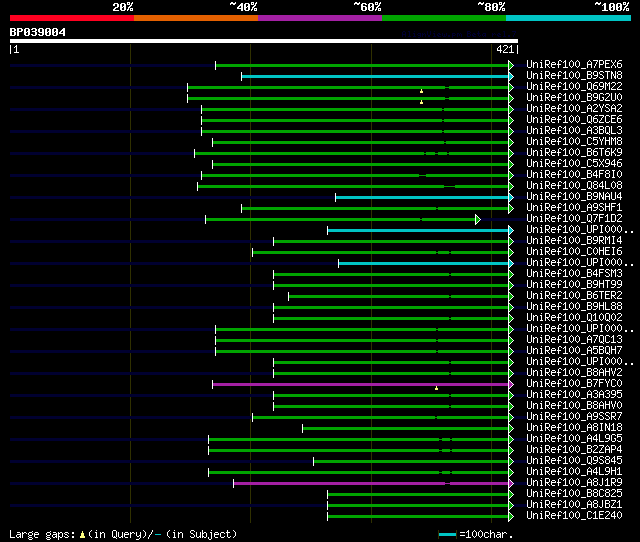Select the BP039004 query name
Image resolution: width=640 pixels, height=542 pixels.
[38, 32]
